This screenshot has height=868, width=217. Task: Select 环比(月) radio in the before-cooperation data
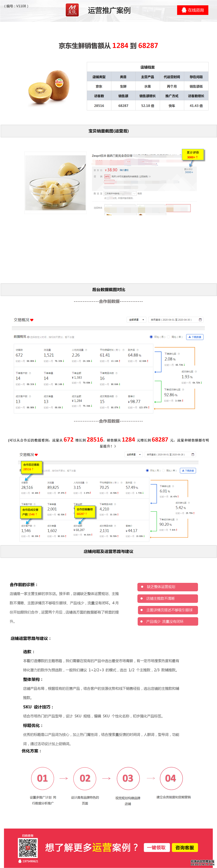click(x=151, y=337)
